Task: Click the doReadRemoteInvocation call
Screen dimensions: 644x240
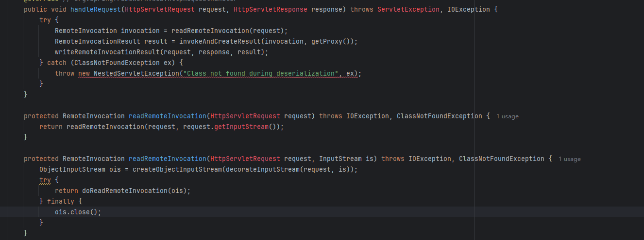Action: coord(125,191)
